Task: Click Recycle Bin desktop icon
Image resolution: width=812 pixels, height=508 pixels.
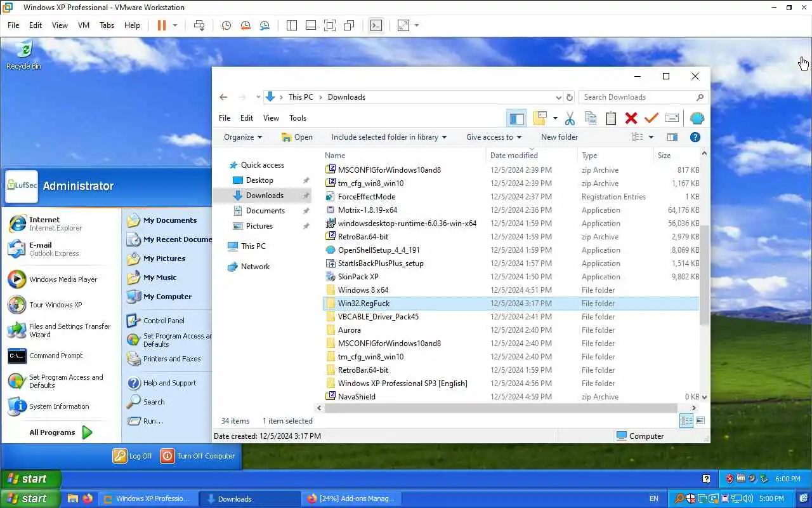Action: coord(23,55)
